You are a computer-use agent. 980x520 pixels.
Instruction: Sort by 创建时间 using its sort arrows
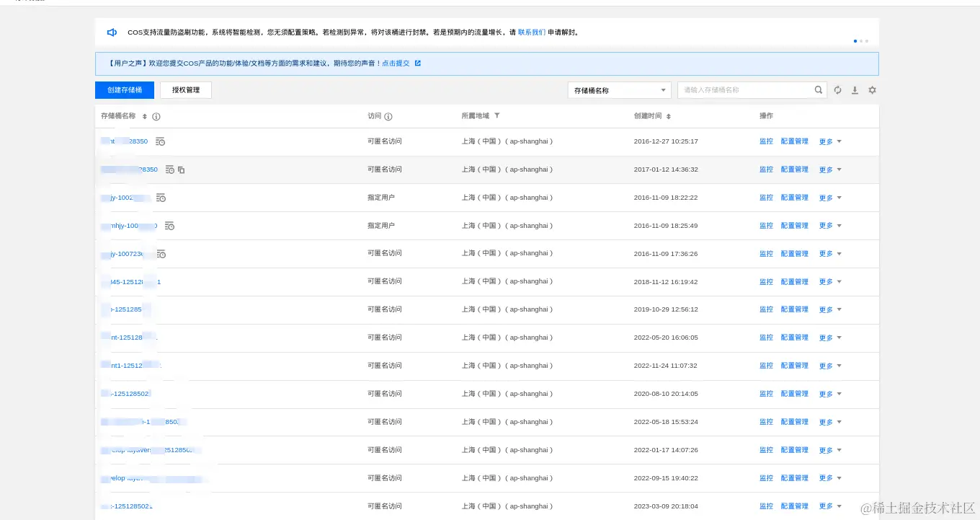pyautogui.click(x=669, y=116)
